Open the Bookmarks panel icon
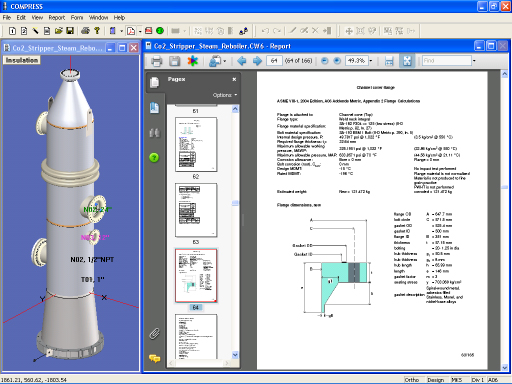 (x=154, y=108)
